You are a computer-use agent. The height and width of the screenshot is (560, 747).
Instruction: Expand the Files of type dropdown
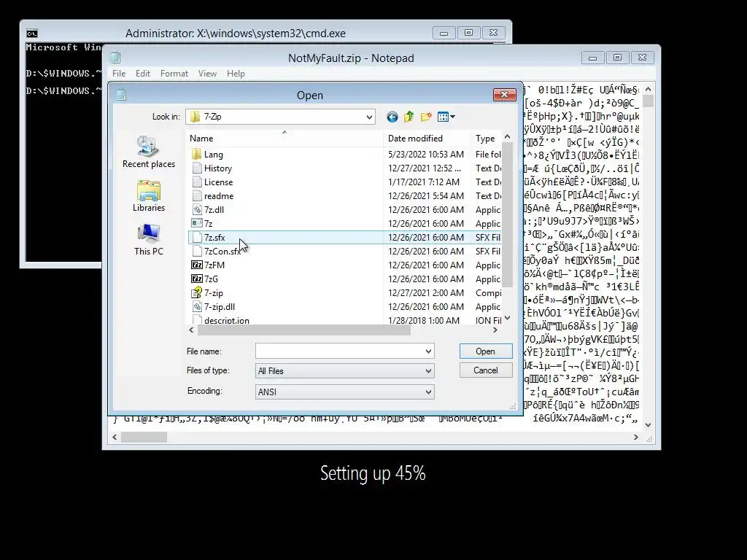(428, 371)
